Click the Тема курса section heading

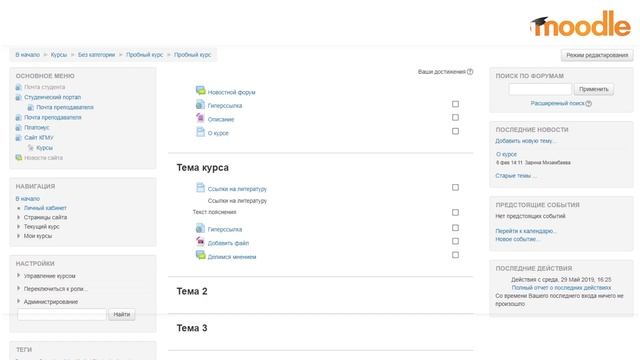(x=202, y=167)
